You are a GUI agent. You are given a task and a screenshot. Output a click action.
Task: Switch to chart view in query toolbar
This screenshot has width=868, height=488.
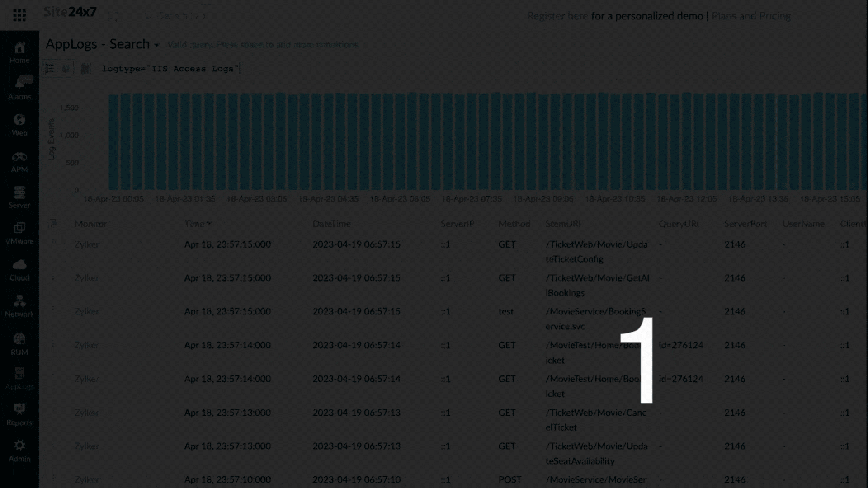point(66,68)
